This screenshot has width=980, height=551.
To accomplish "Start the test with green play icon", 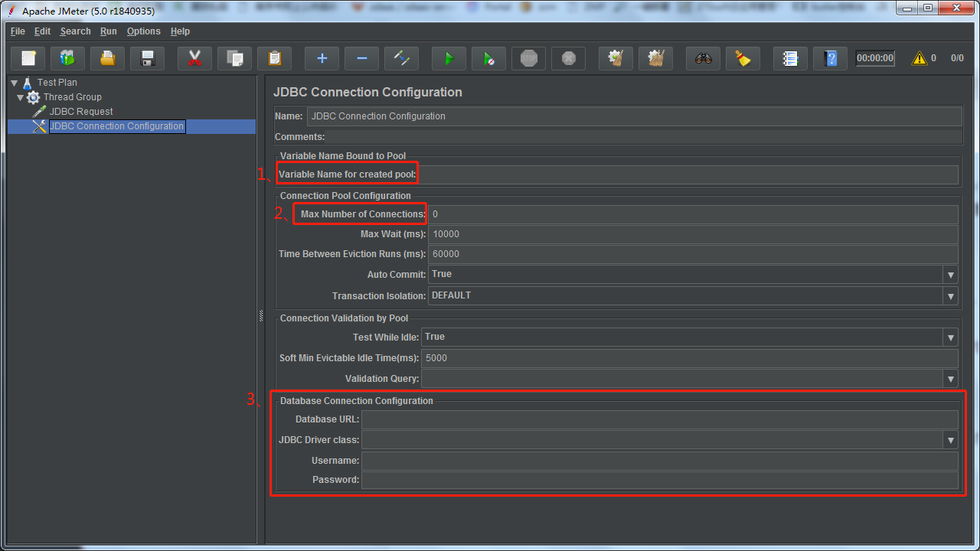I will coord(449,58).
